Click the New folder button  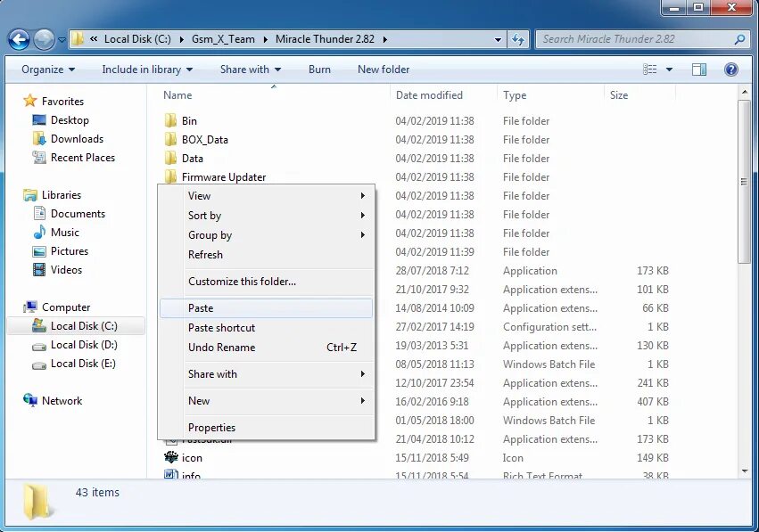[x=384, y=70]
